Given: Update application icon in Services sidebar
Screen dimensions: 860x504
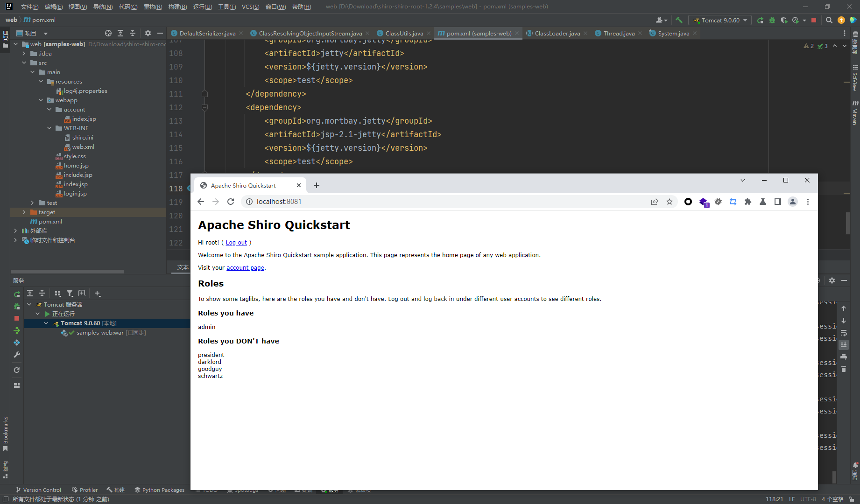Looking at the screenshot, I should (x=17, y=343).
